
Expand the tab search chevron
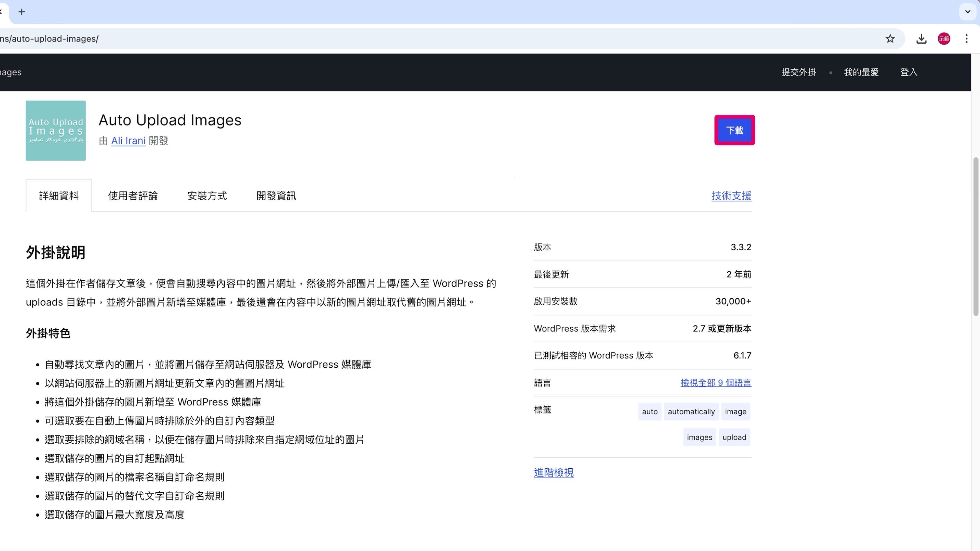[968, 12]
